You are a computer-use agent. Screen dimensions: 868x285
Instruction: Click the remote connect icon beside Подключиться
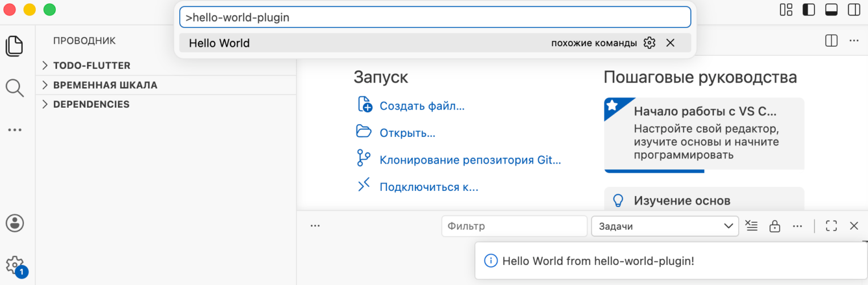pyautogui.click(x=364, y=185)
